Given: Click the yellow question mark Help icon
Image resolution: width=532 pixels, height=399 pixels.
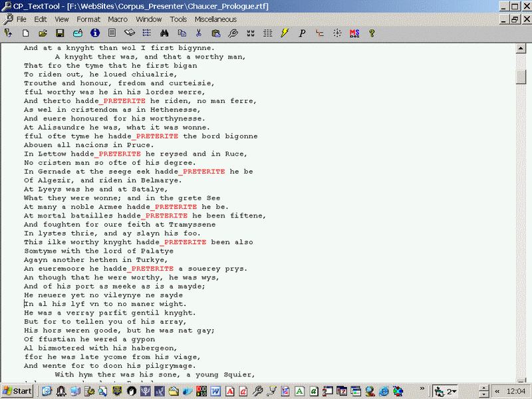Looking at the screenshot, I should pos(372,33).
